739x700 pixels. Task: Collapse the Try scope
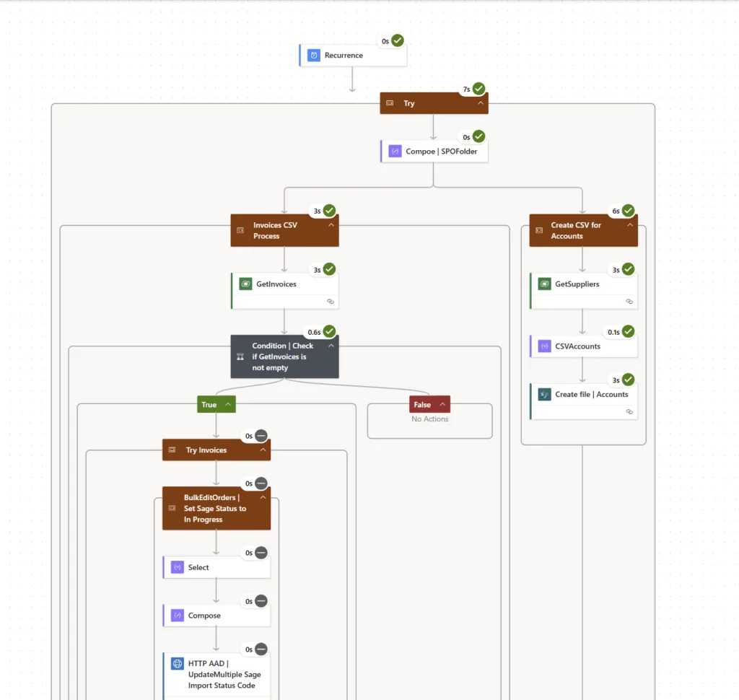[x=481, y=103]
